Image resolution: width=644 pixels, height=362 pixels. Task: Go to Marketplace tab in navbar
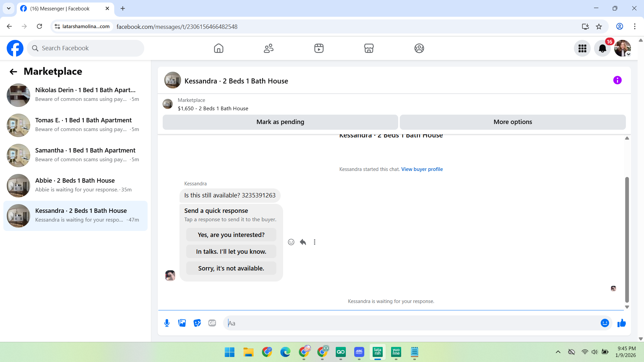(x=369, y=49)
